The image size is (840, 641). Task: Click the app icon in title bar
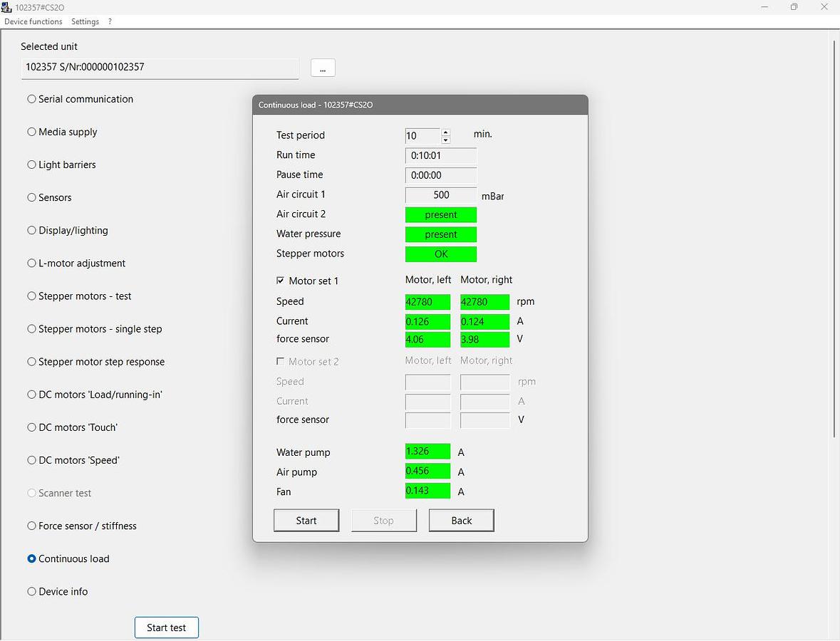6,7
